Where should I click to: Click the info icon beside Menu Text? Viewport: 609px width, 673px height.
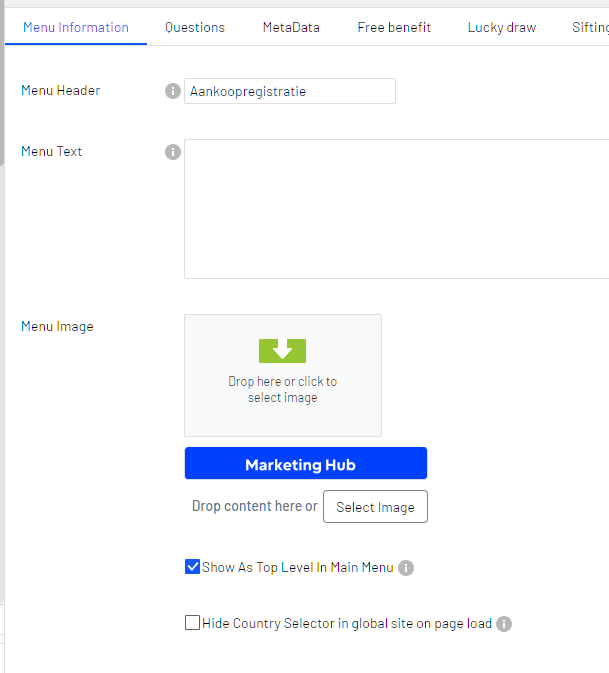pos(172,152)
